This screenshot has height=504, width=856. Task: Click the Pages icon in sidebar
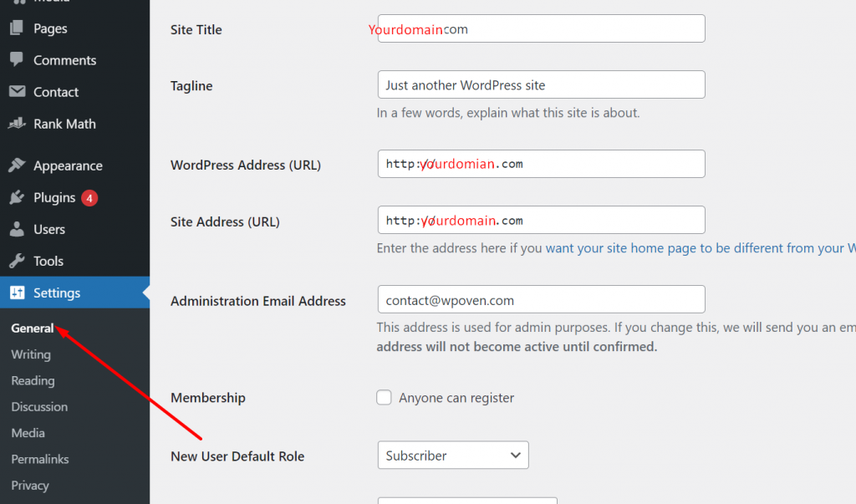pos(16,28)
